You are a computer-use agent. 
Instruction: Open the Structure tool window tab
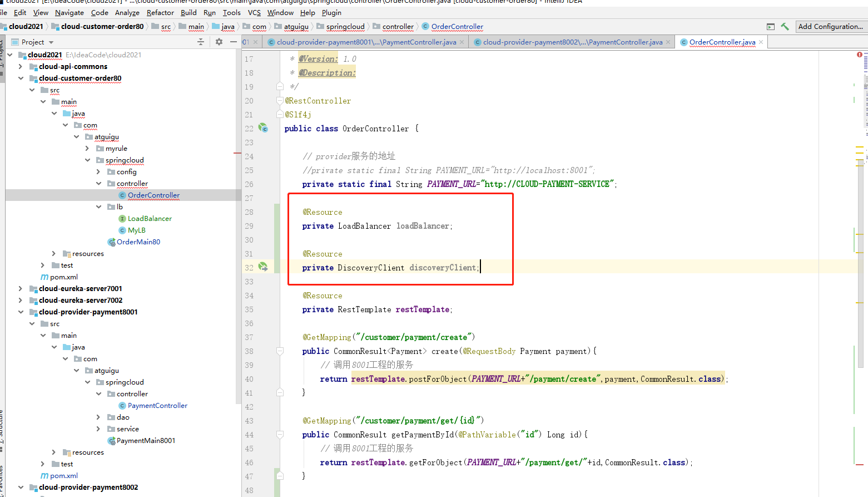[2, 426]
